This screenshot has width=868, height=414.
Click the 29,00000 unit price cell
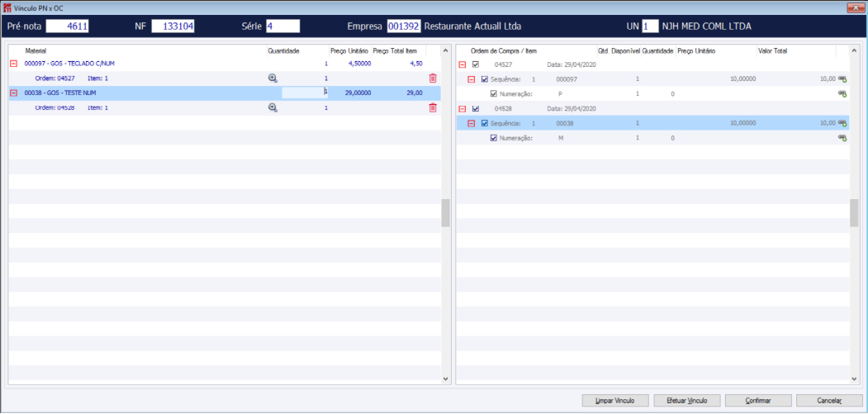coord(358,93)
